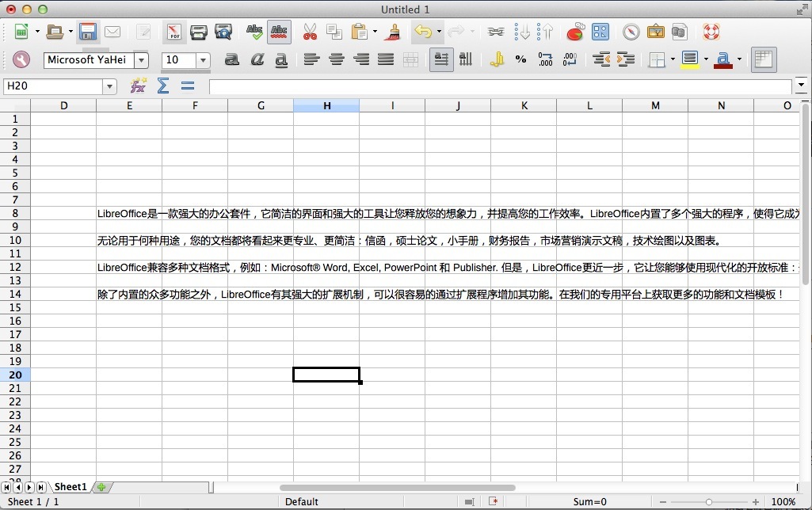Expand the Open recent files arrow
Image resolution: width=812 pixels, height=510 pixels.
(x=71, y=32)
